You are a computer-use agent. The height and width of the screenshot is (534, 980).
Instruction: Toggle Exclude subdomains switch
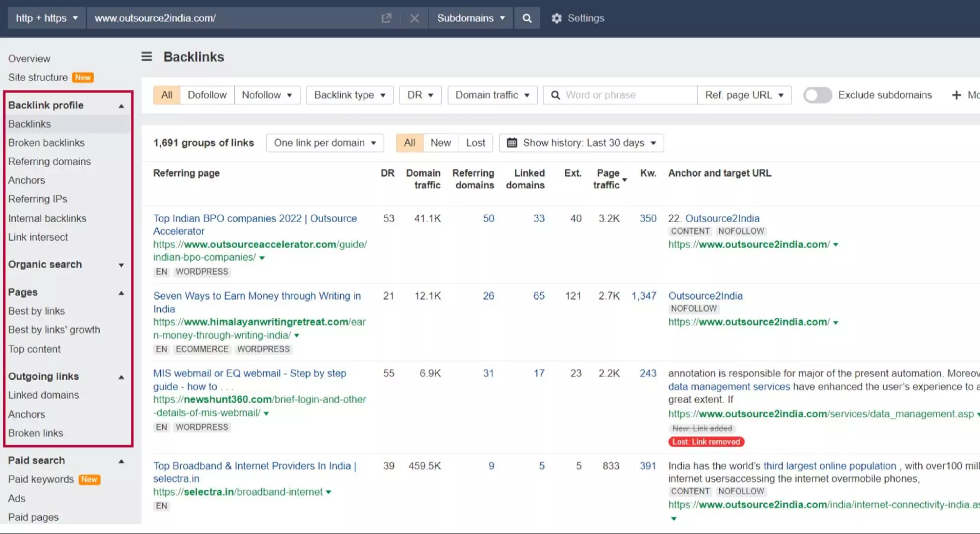pos(817,95)
